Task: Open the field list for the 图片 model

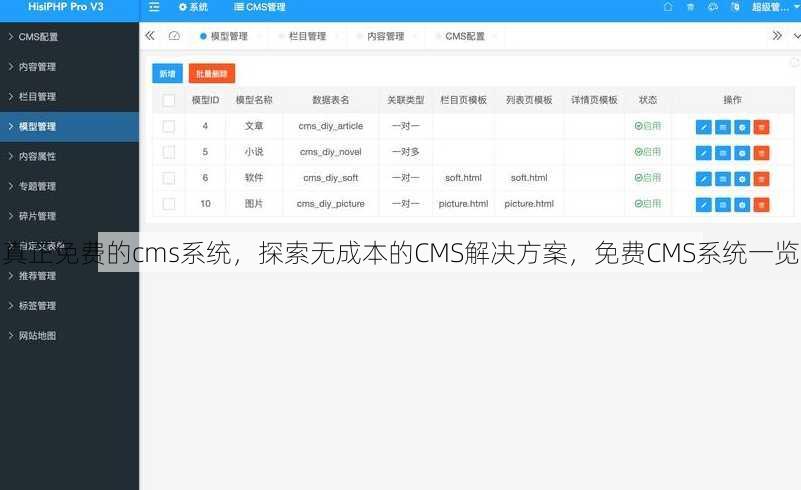Action: (x=723, y=205)
